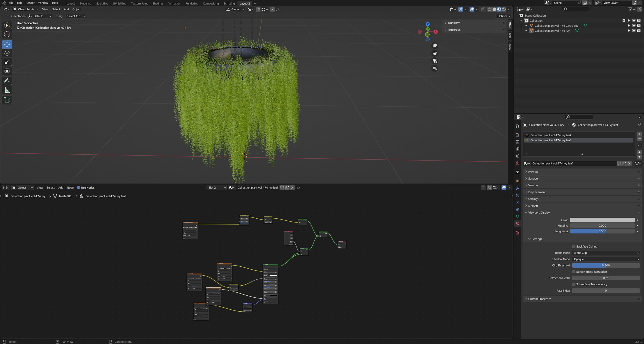Switch perspective/orthographic grid icon
This screenshot has width=644, height=344.
pos(435,68)
